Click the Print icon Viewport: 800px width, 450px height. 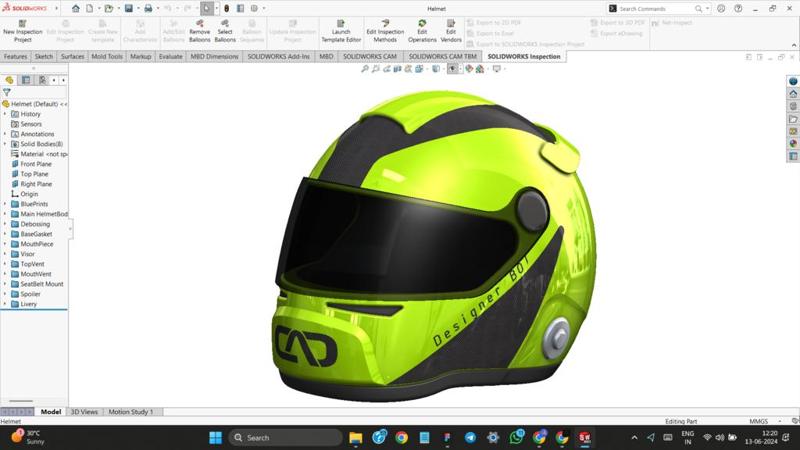[148, 8]
